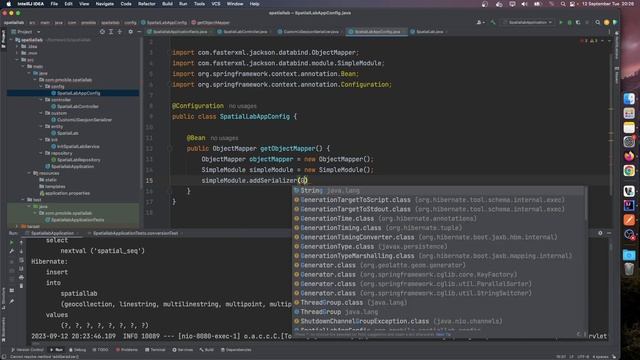
Task: Click the Debug bug icon in the toolbar
Action: click(x=569, y=22)
